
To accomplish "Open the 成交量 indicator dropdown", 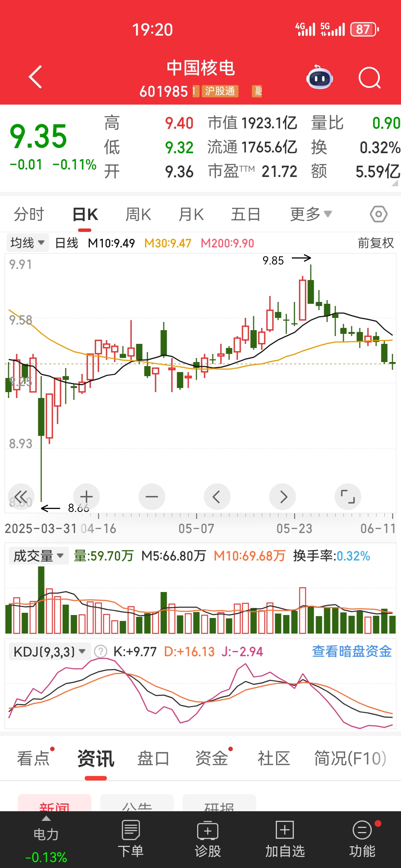I will (39, 556).
